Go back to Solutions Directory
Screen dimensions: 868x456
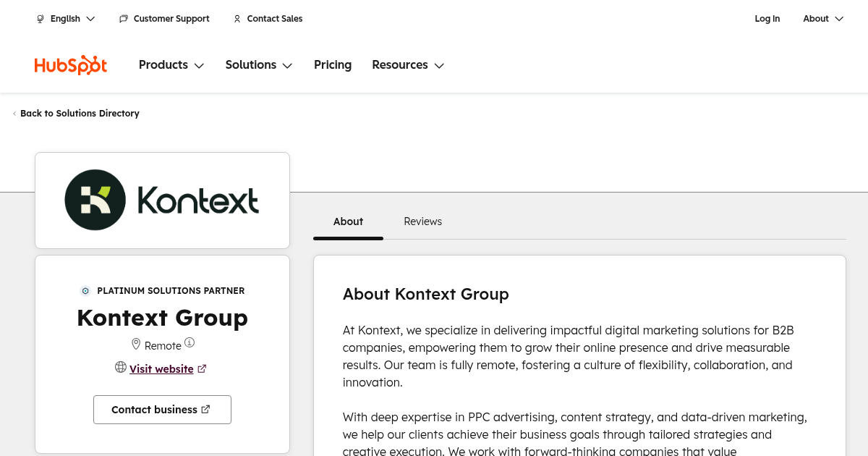tap(80, 114)
